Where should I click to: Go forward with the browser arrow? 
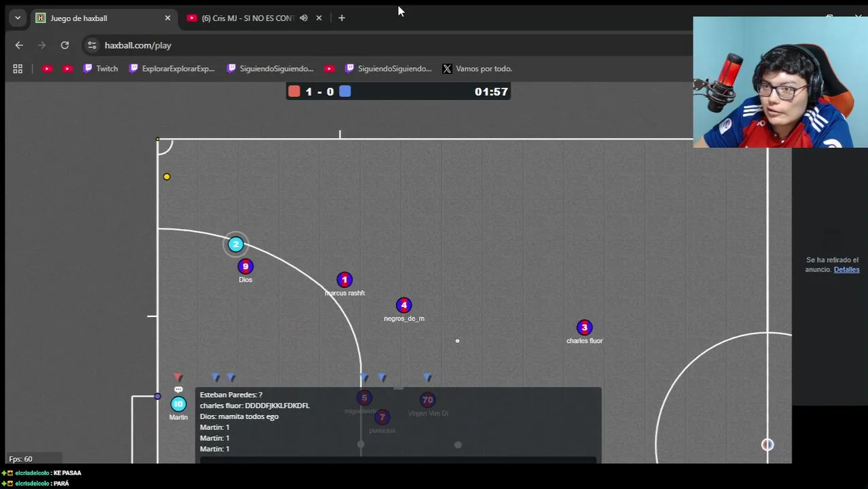pos(42,45)
